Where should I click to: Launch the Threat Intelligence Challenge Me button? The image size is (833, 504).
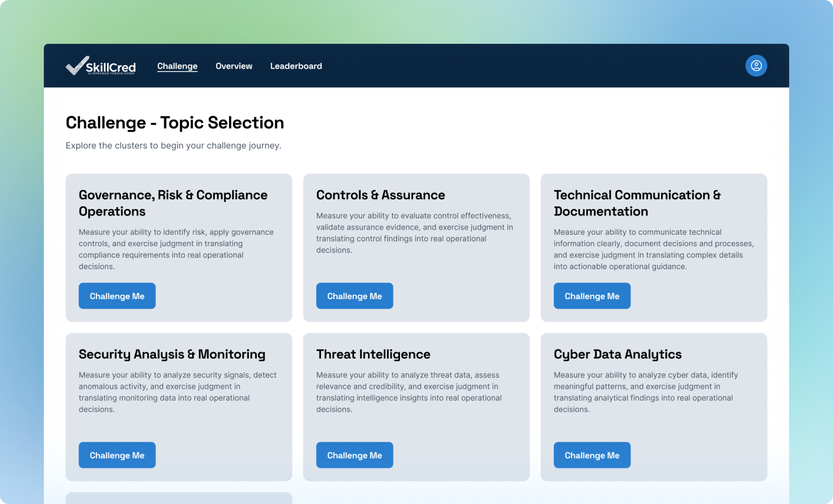354,455
